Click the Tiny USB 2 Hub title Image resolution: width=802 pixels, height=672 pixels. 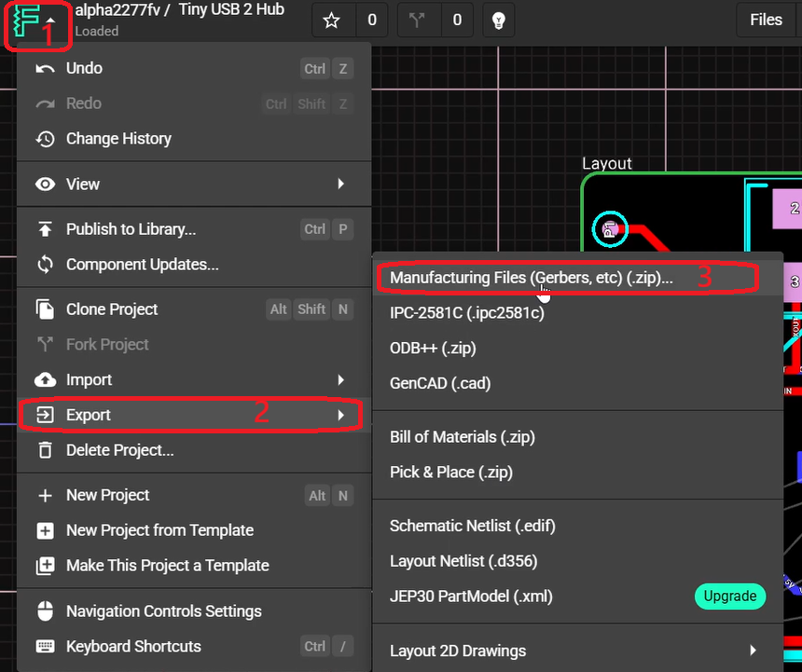tap(231, 9)
